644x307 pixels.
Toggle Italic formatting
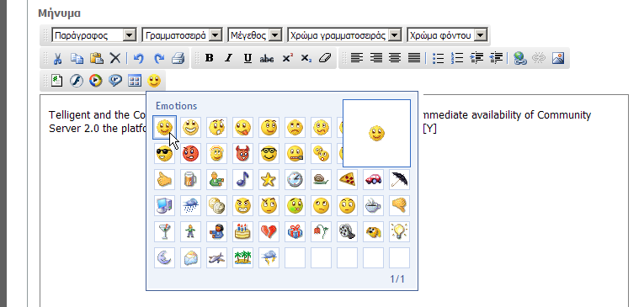click(x=228, y=58)
